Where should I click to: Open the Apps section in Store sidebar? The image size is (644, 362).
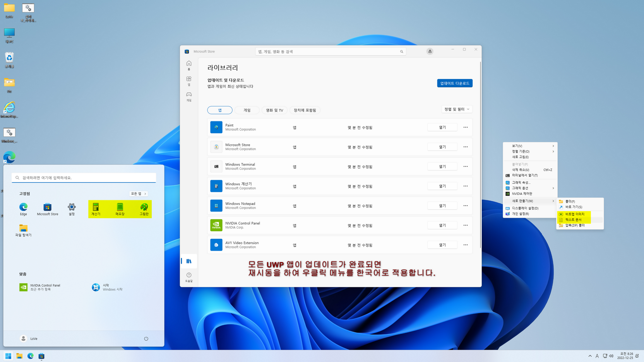(x=189, y=81)
